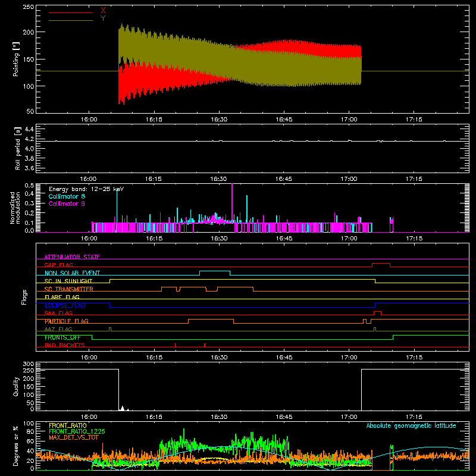This screenshot has width=476, height=476.
Task: Click the 17:00 tick label under Roll period plot
Action: (x=349, y=179)
